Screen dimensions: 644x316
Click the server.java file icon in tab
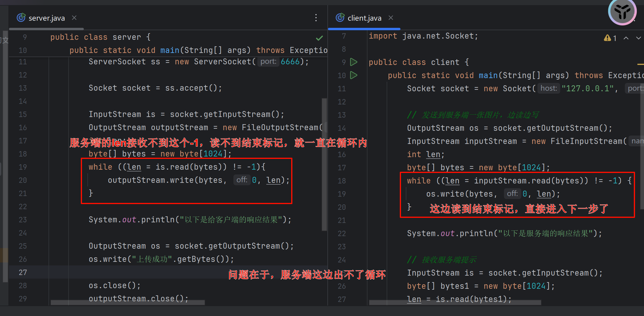(21, 18)
